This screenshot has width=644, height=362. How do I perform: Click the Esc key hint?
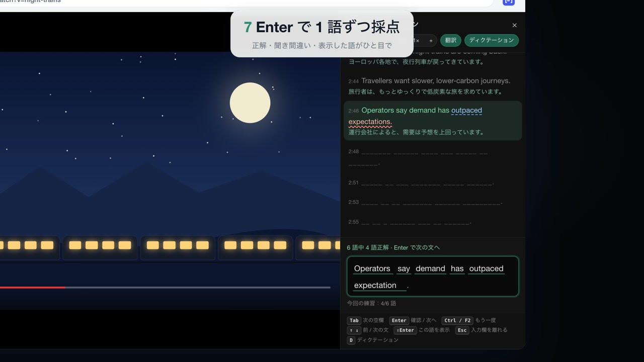(x=462, y=330)
